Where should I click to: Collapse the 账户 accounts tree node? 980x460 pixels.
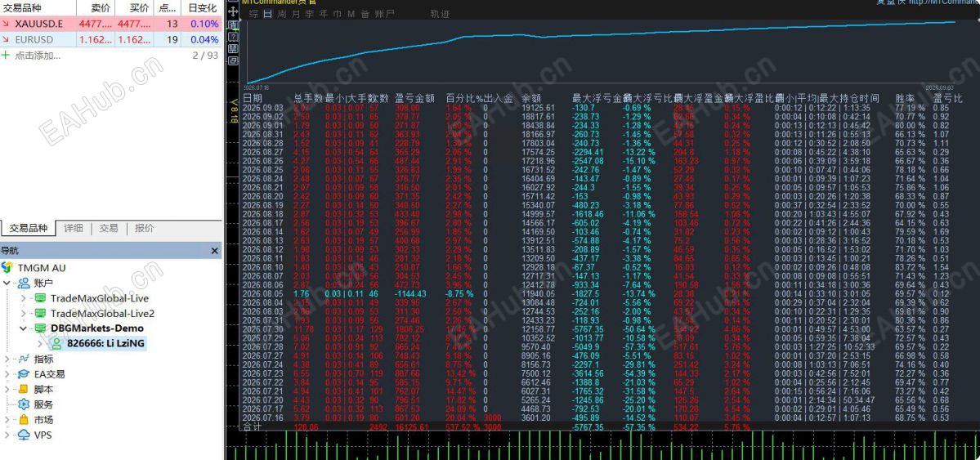click(7, 284)
